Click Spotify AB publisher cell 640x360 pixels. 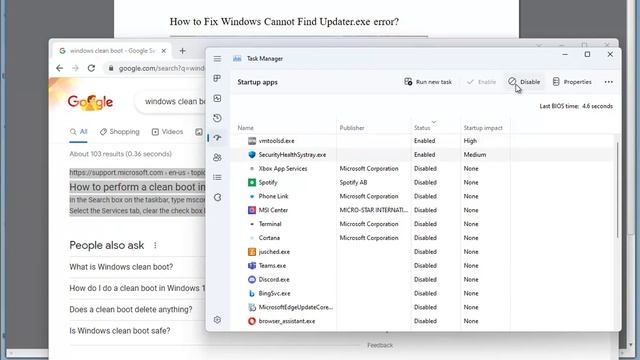[353, 182]
